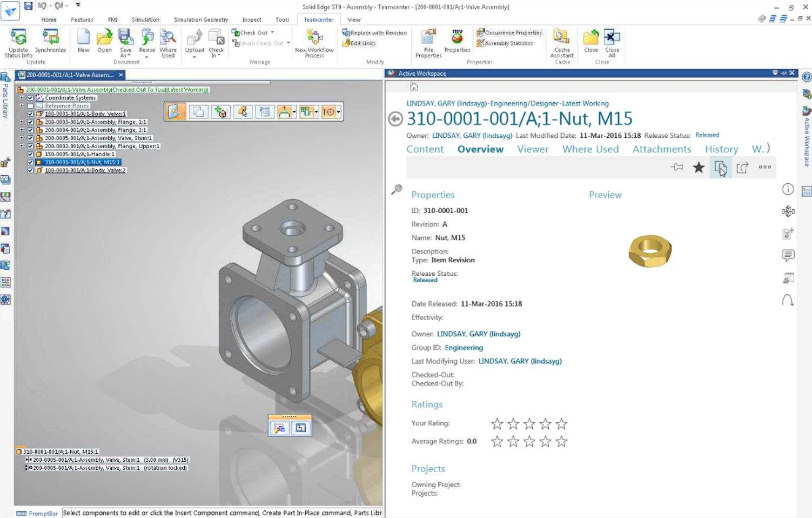Open the Properties command with mv icon
Screen dimensions: 812x518
[x=457, y=41]
